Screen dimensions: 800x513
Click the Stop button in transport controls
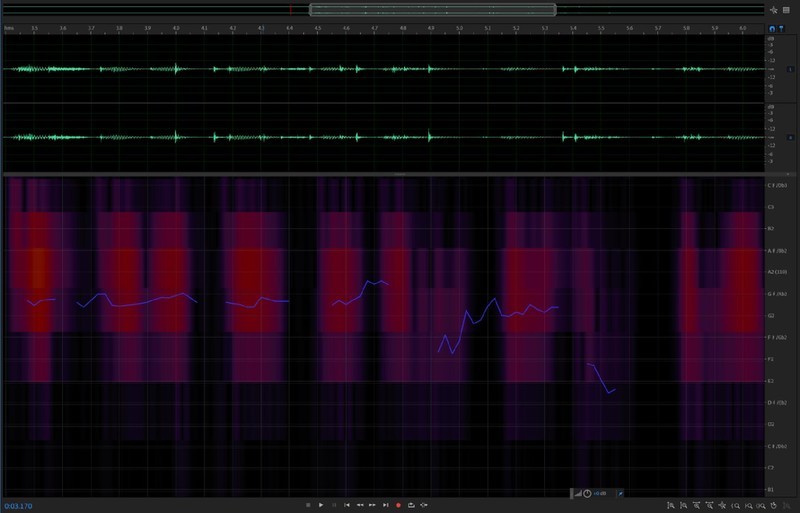coord(308,505)
